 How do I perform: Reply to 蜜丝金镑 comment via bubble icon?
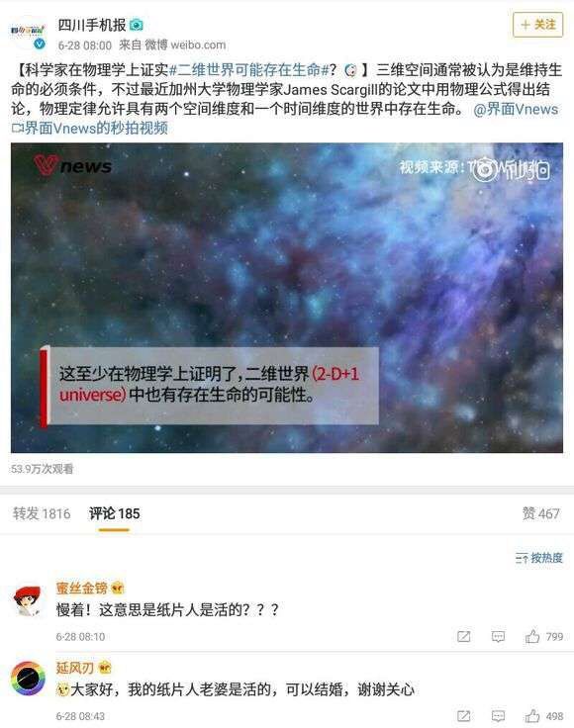498,637
